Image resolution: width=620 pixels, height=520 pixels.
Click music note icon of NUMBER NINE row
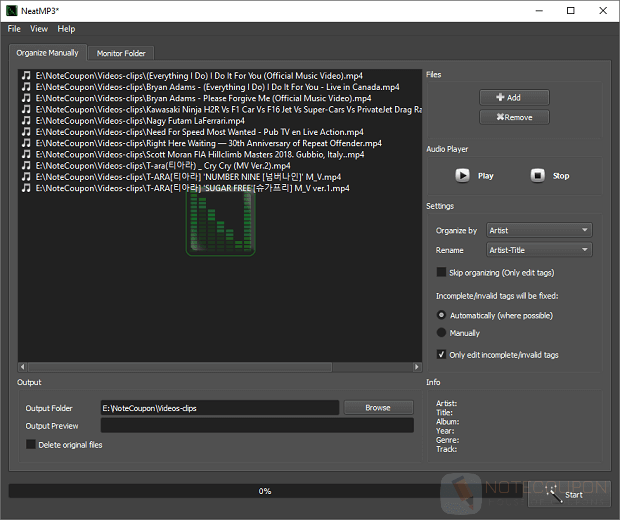point(26,176)
